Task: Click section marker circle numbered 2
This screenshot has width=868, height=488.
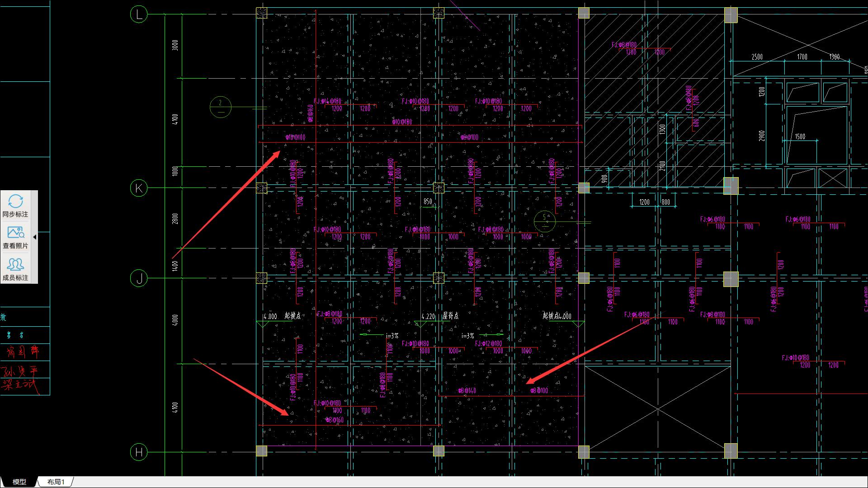Action: click(x=221, y=107)
